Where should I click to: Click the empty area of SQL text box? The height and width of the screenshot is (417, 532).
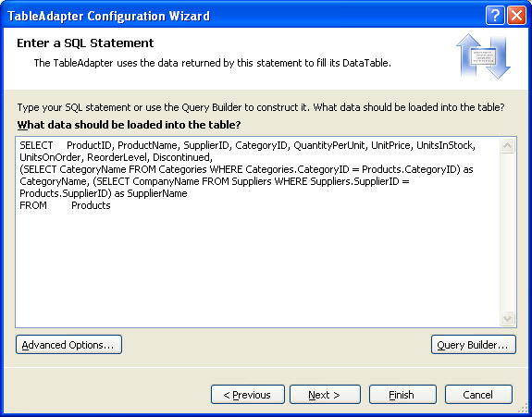point(258,268)
